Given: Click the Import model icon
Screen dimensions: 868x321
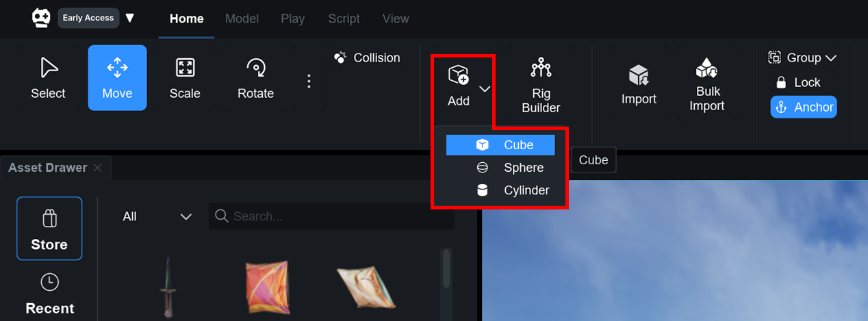Looking at the screenshot, I should (x=639, y=75).
